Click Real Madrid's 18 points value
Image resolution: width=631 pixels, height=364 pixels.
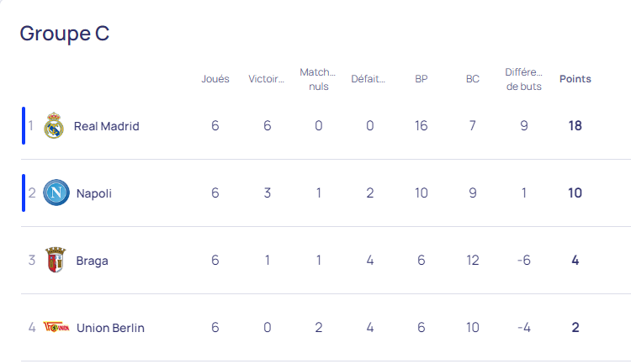575,126
